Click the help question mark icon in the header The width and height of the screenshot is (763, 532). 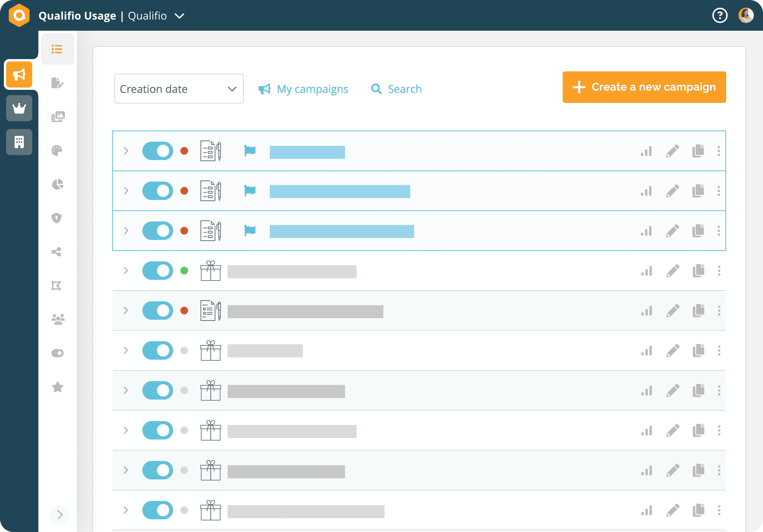[720, 15]
